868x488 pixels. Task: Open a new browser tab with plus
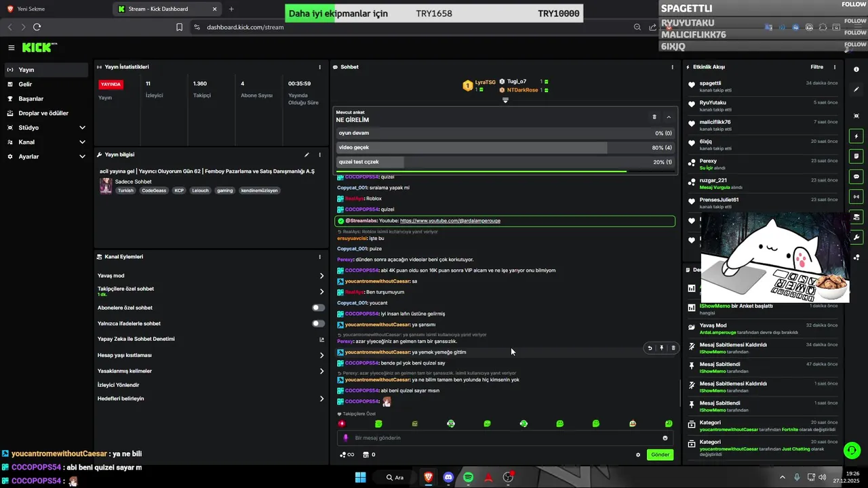(231, 9)
